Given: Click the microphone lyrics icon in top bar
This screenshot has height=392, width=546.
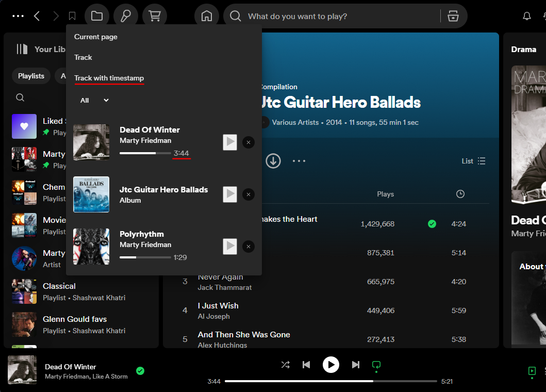Looking at the screenshot, I should point(125,16).
